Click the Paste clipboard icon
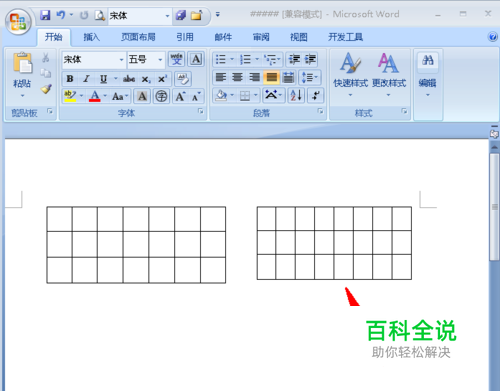 [22, 63]
